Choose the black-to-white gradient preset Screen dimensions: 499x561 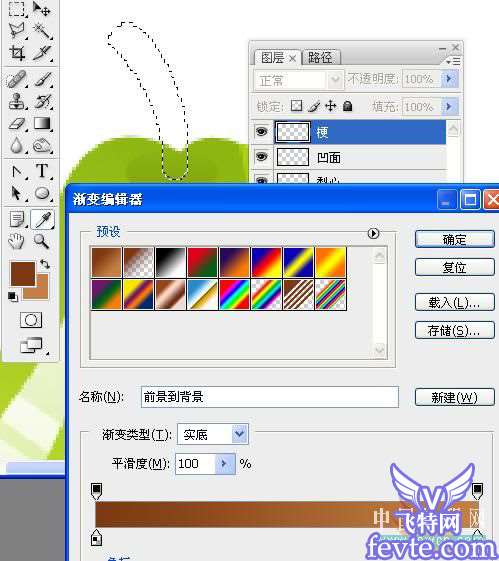click(x=170, y=262)
